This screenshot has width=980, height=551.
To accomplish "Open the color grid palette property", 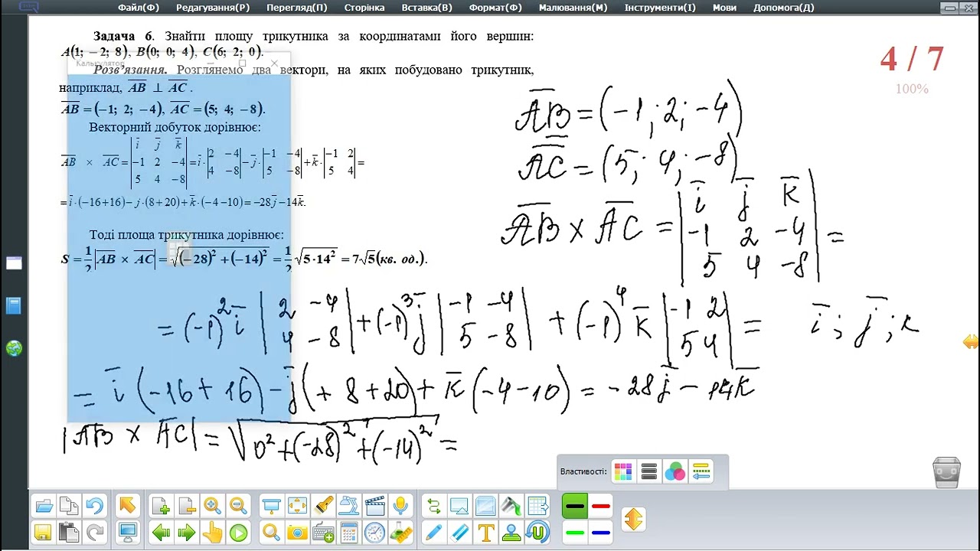I will tap(623, 471).
